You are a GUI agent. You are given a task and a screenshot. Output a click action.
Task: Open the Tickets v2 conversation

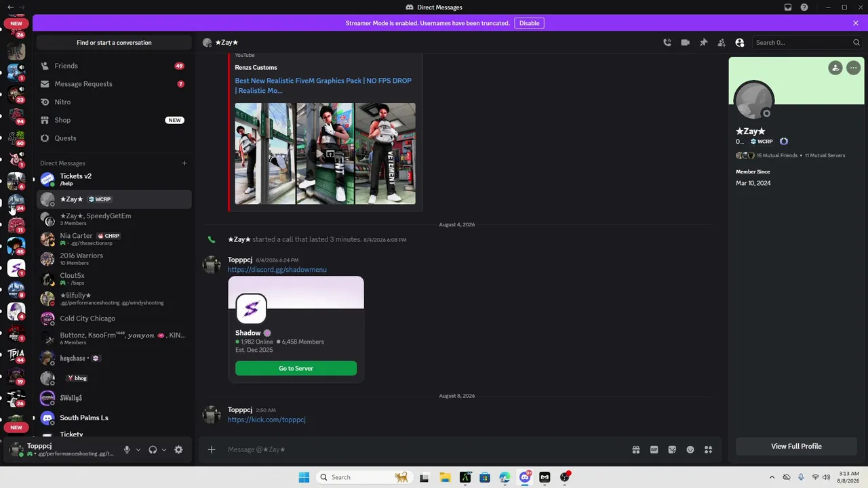(114, 180)
